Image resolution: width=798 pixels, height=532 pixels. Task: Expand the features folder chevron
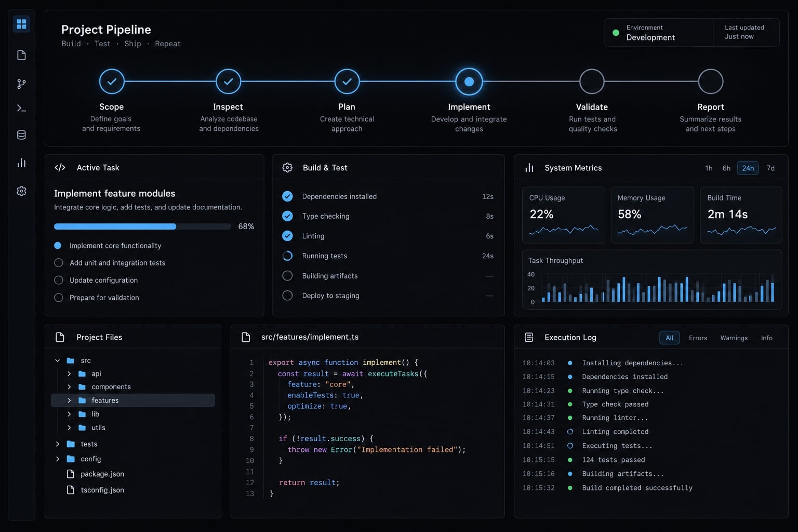(69, 401)
